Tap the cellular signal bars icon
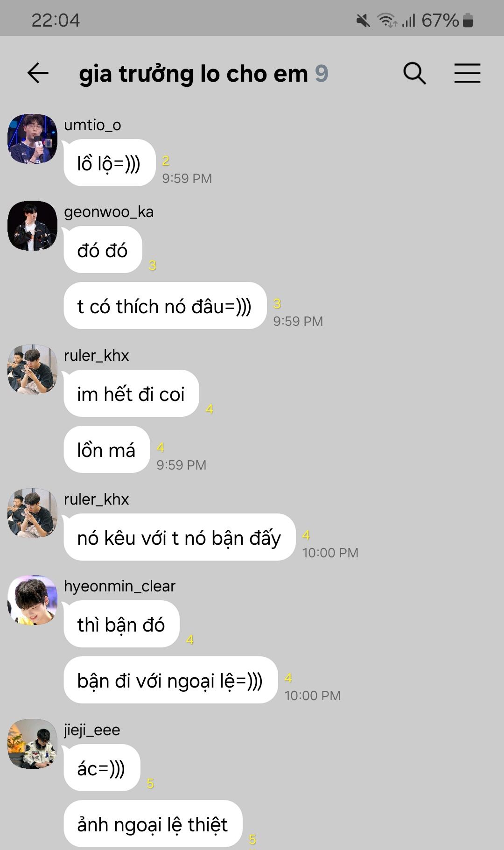Image resolution: width=504 pixels, height=850 pixels. pyautogui.click(x=409, y=21)
